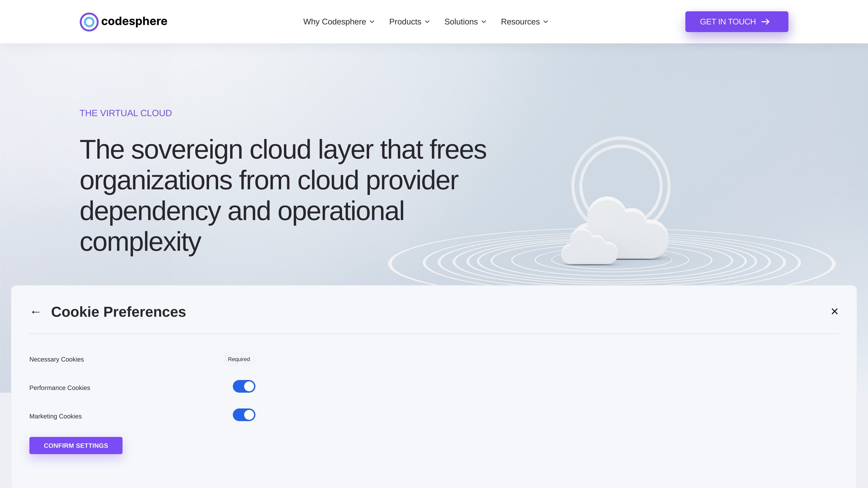The image size is (868, 488).
Task: Close the Cookie Preferences panel
Action: click(834, 311)
